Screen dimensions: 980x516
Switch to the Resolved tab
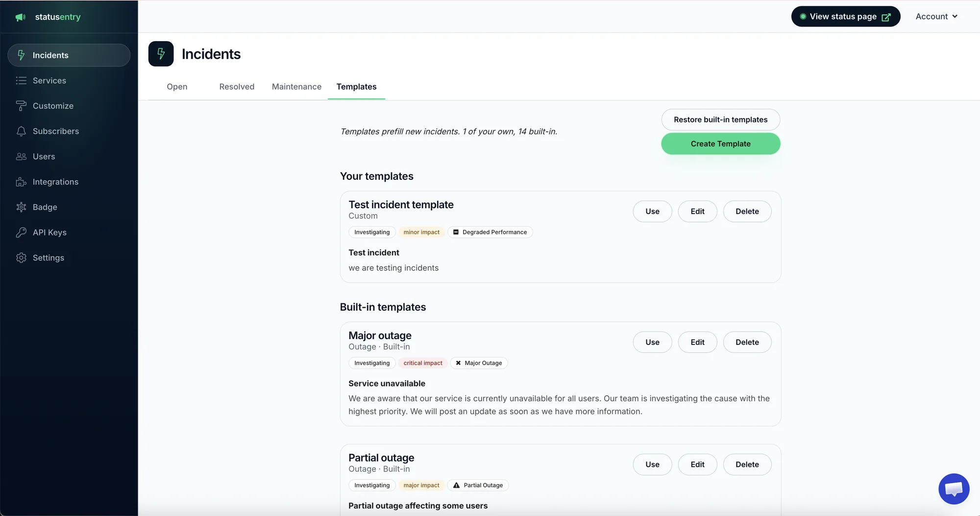point(237,87)
